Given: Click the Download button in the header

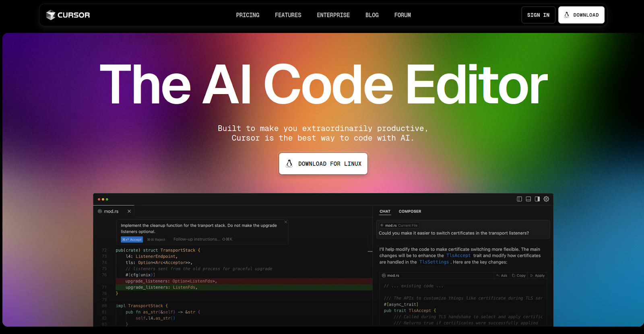Looking at the screenshot, I should coord(581,15).
